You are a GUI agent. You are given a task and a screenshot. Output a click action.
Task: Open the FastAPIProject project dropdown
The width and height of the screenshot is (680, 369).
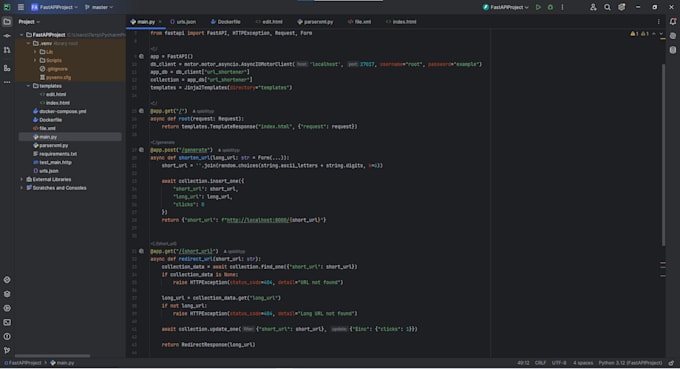point(54,7)
